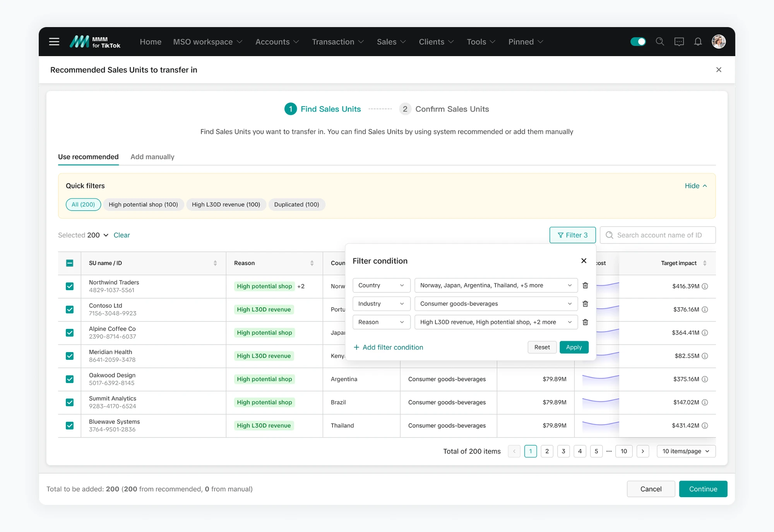Click Add filter condition

[388, 347]
